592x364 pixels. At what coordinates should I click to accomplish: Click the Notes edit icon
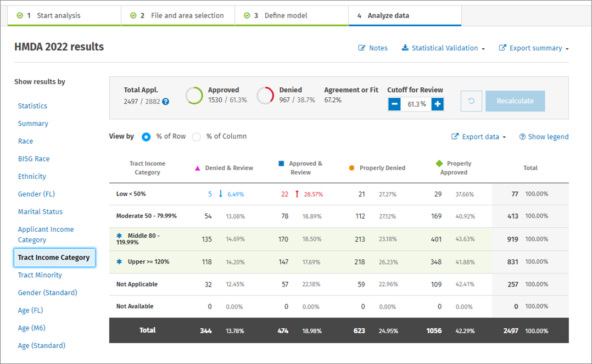362,48
